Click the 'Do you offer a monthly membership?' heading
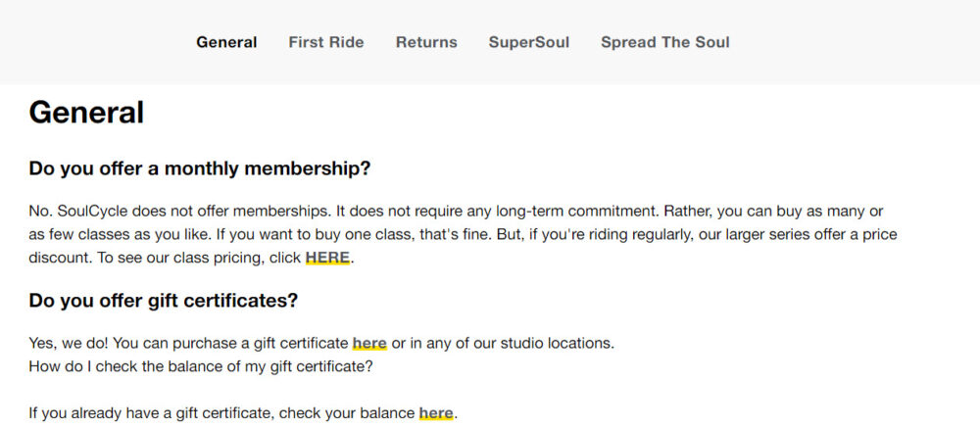 (200, 168)
